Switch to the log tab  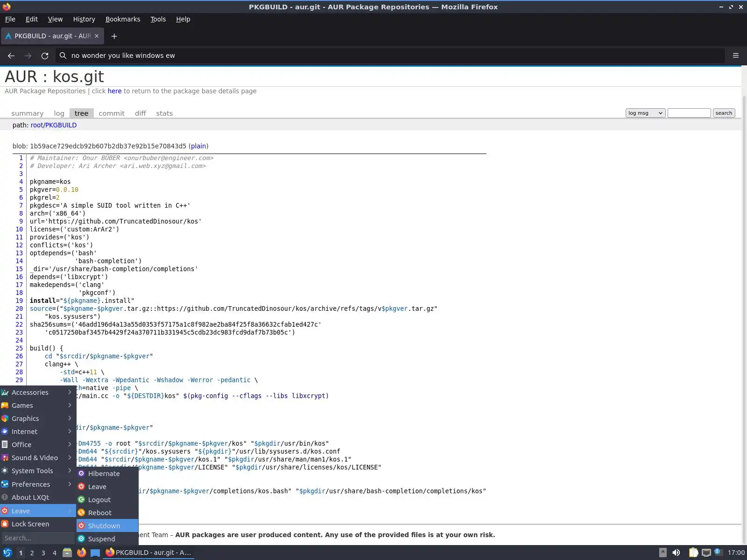click(x=59, y=113)
